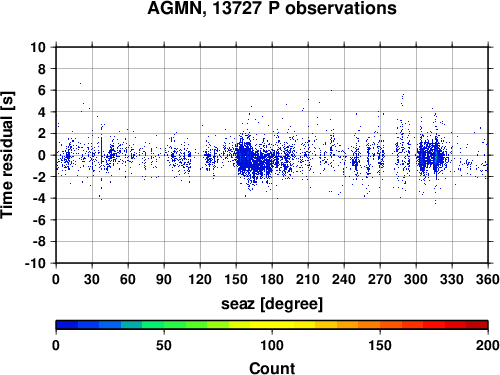500x375 pixels.
Task: Click the 'Count' colorbar label
Action: coord(272,368)
